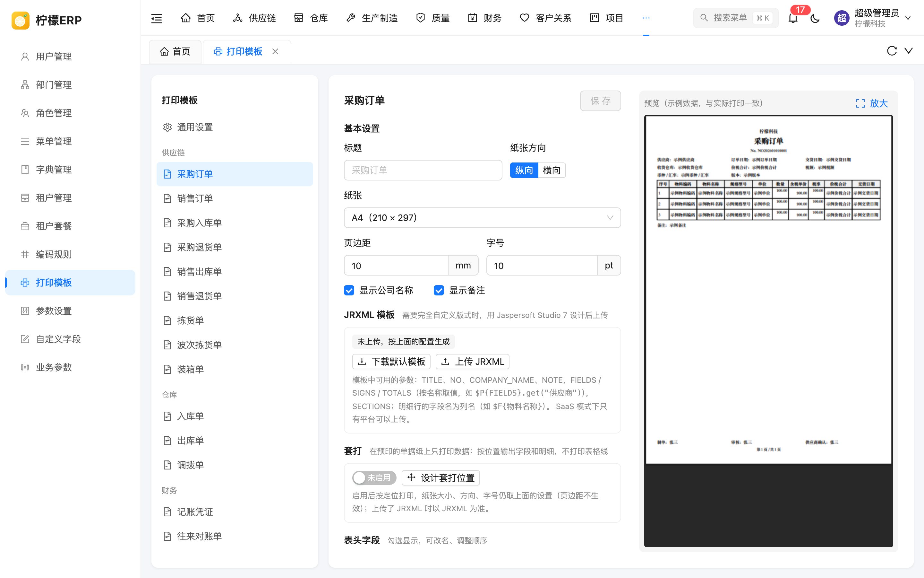Click the print preview thumbnail
The height and width of the screenshot is (578, 924).
(x=768, y=290)
